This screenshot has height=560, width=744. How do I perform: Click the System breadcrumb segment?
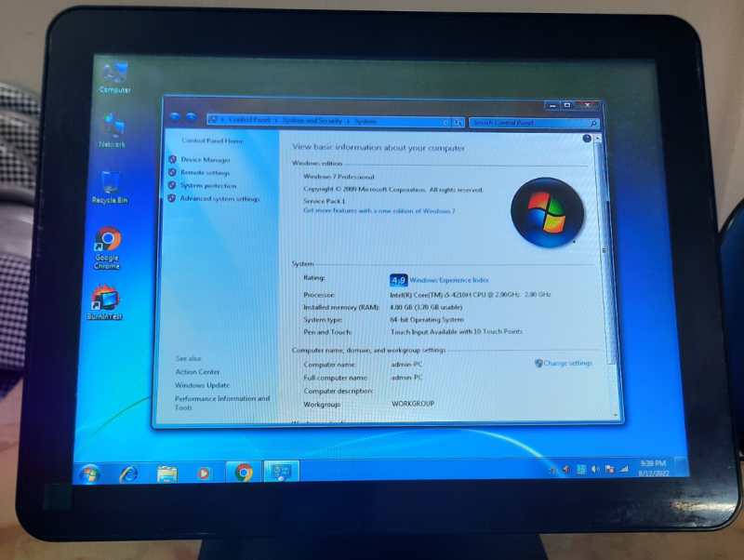click(x=365, y=122)
